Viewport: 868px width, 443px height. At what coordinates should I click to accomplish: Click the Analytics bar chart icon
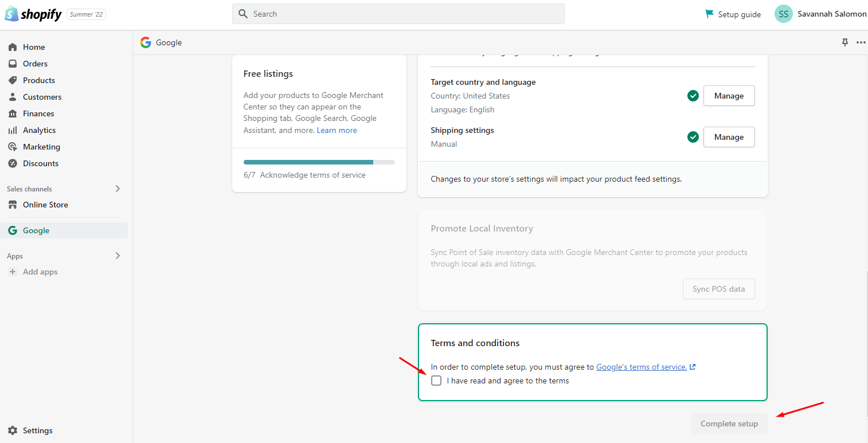pos(13,130)
